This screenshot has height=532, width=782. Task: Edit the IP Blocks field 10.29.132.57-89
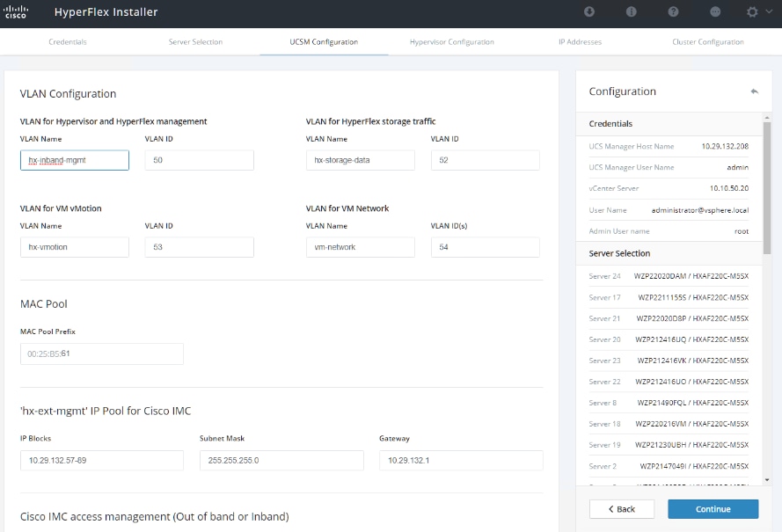point(102,460)
